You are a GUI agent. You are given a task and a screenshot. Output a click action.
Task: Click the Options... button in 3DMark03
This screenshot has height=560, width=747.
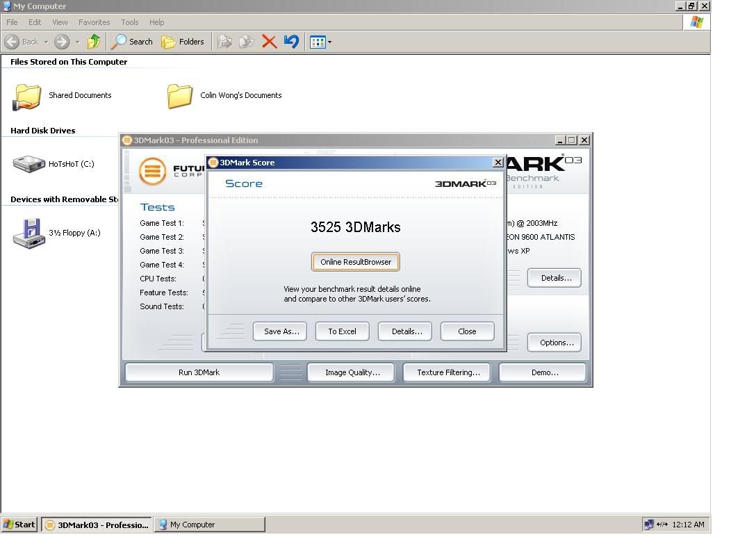pyautogui.click(x=554, y=343)
